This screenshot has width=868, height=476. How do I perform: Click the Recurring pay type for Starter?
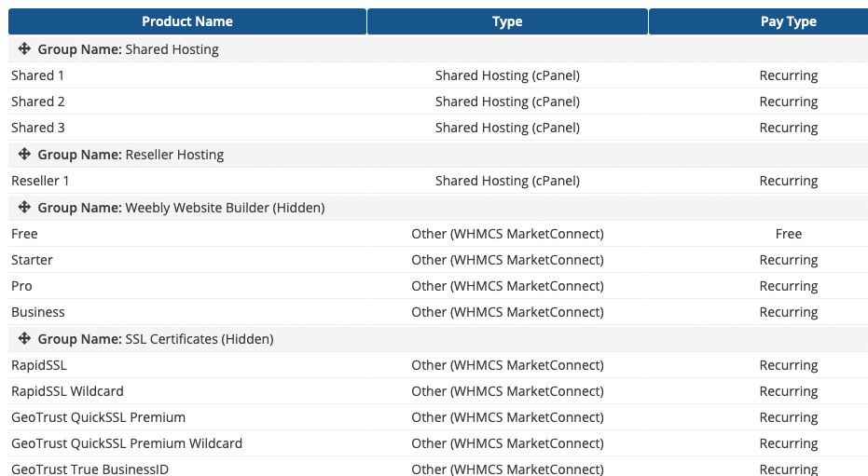click(789, 260)
